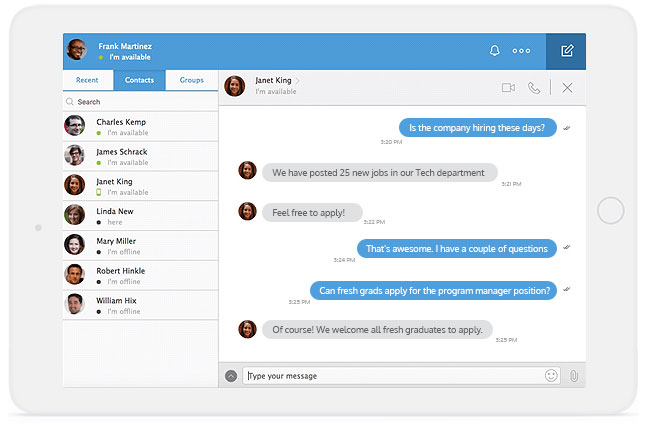Click William Hix's avatar photo
The width and height of the screenshot is (645, 423).
pos(74,304)
